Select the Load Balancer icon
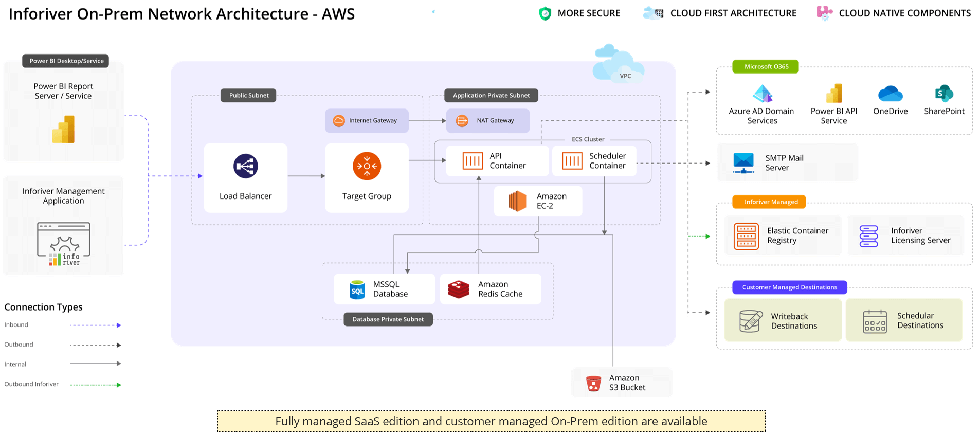 click(x=246, y=166)
